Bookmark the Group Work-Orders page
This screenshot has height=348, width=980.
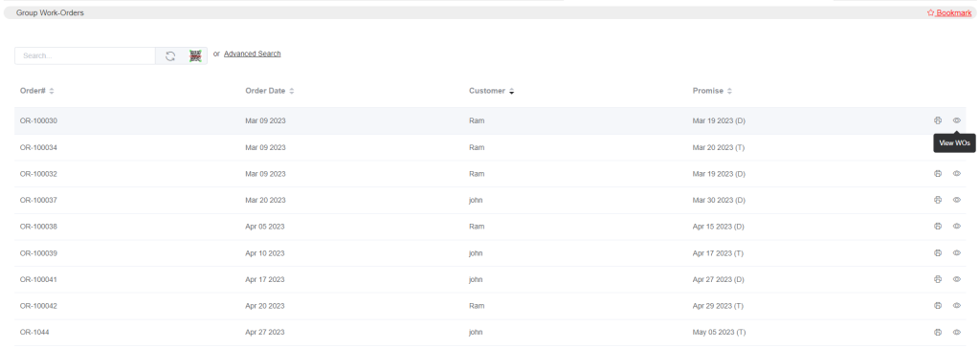click(948, 12)
